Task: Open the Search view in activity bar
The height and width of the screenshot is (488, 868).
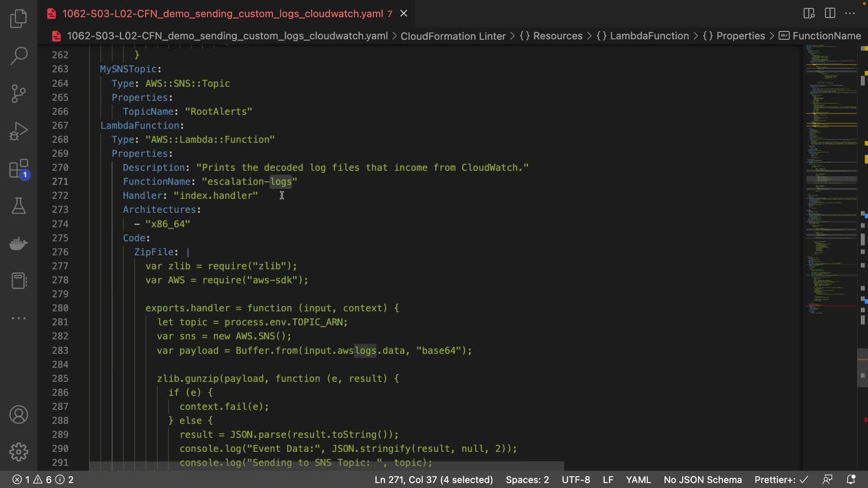Action: click(x=19, y=56)
